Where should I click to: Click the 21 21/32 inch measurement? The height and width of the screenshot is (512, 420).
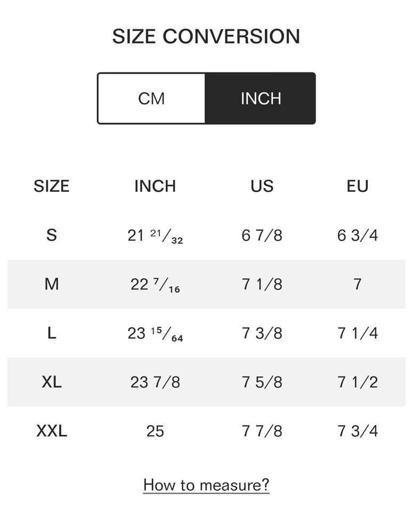[x=155, y=236]
